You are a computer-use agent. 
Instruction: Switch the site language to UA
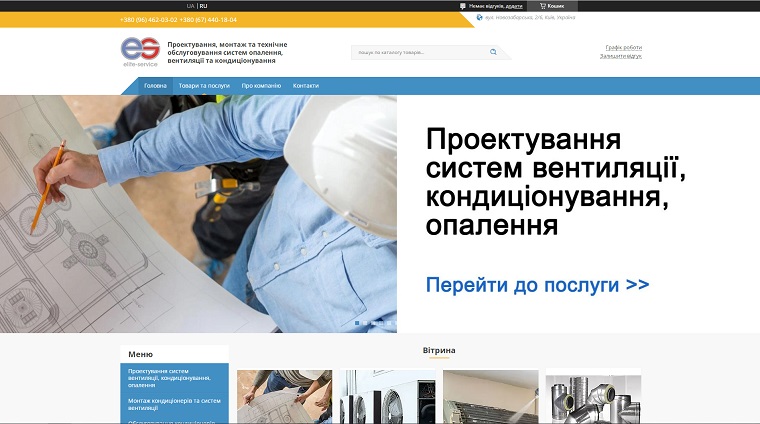point(190,6)
